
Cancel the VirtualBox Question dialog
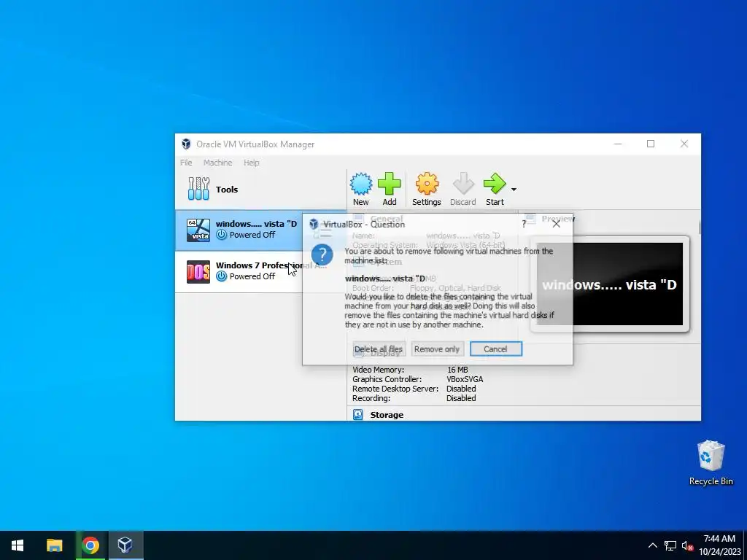coord(496,349)
